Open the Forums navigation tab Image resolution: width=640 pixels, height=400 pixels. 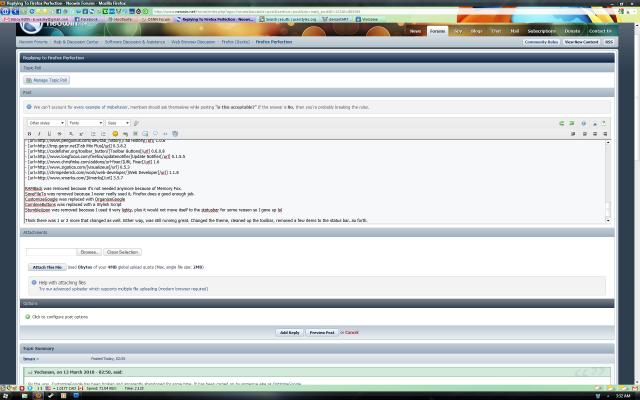(437, 31)
